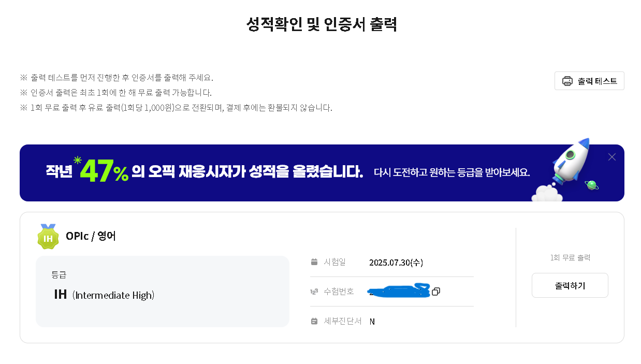Copy the exam number with the copy icon
The image size is (641, 364).
coord(436,292)
